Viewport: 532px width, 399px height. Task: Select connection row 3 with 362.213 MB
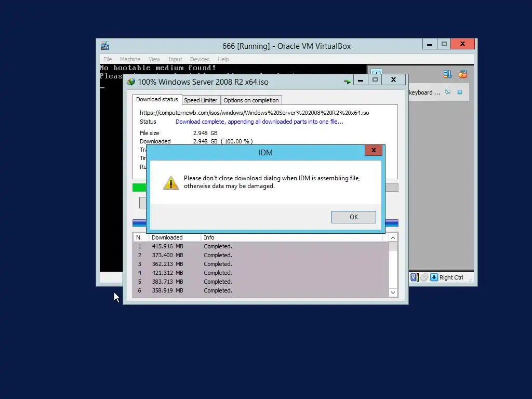tap(261, 264)
